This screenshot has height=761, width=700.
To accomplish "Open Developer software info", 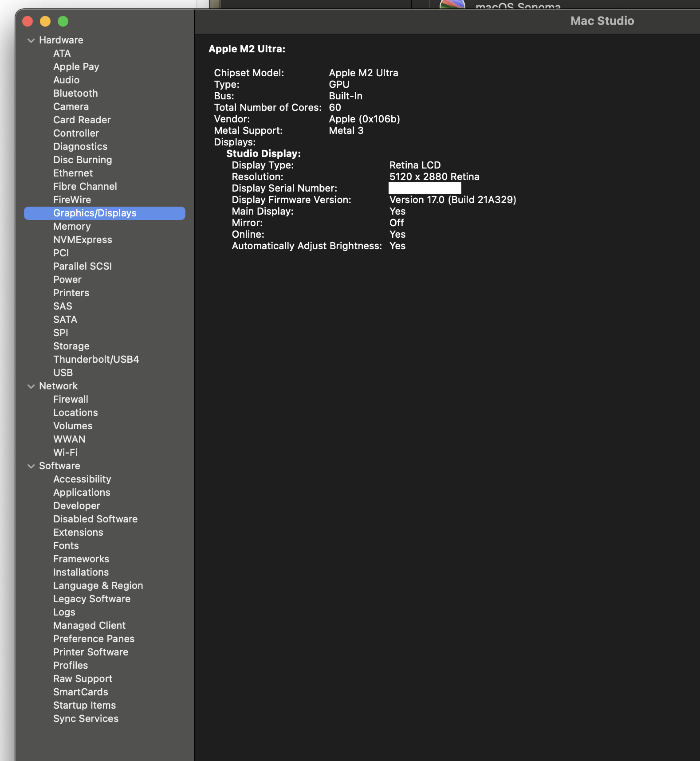I will [x=77, y=506].
